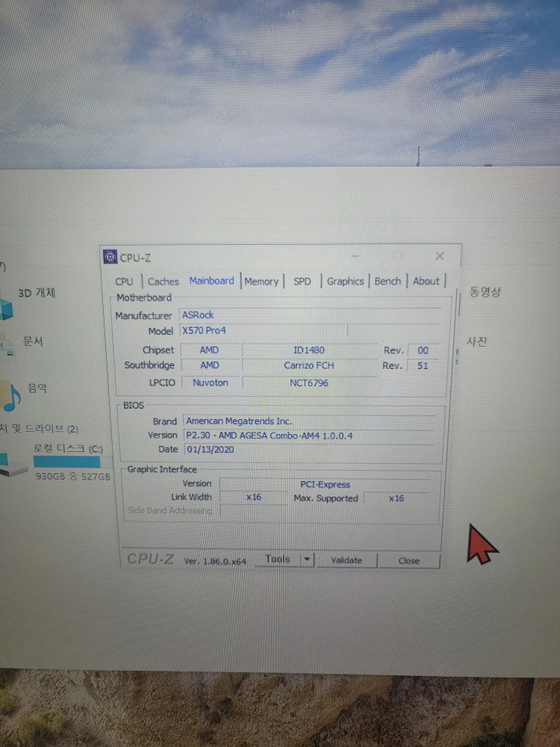Open the 문서 folder in Explorer
560x747 pixels.
point(33,341)
